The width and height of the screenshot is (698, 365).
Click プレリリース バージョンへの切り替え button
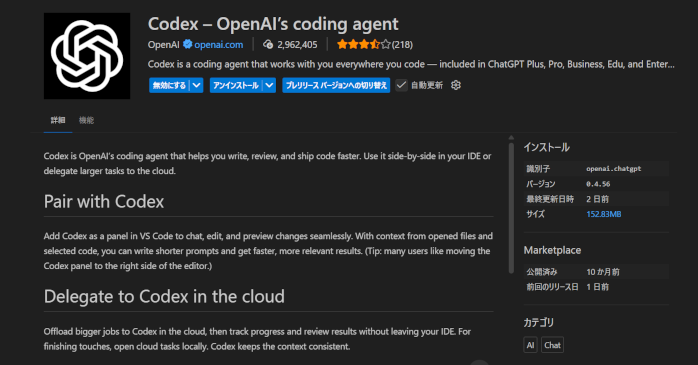[336, 85]
